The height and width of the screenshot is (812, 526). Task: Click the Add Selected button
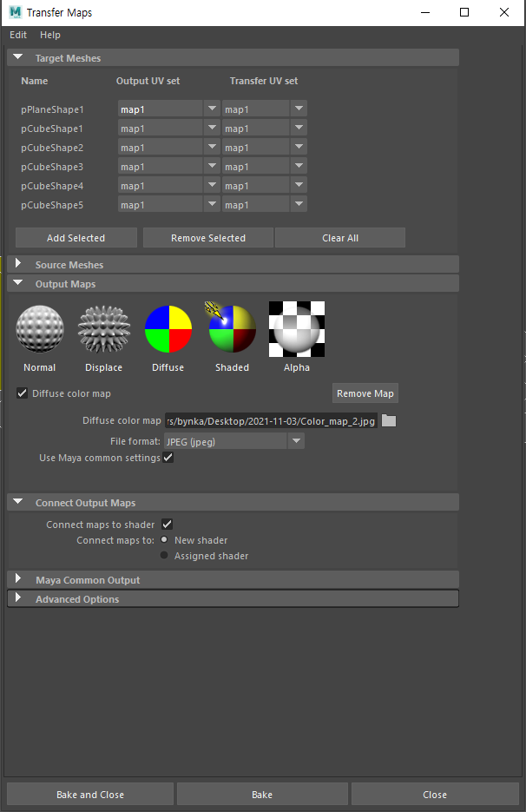coord(76,238)
